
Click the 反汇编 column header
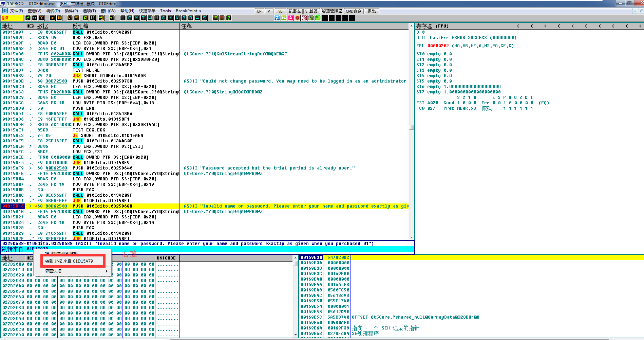(125, 26)
